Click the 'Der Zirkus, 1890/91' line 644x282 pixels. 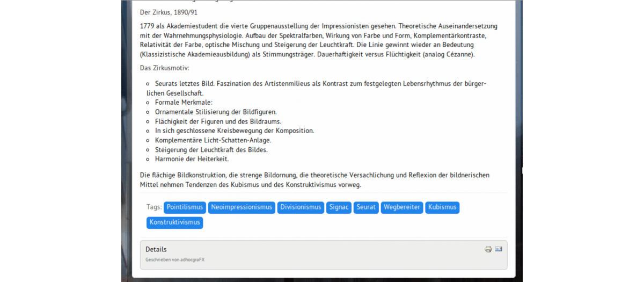(x=169, y=12)
